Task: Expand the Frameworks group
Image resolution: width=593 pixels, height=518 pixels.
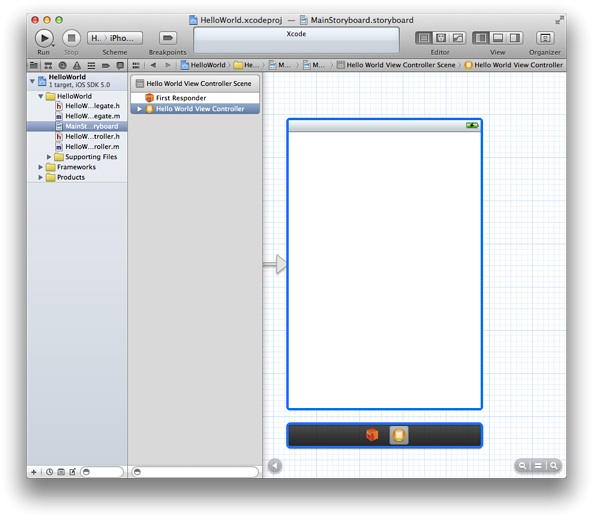Action: coord(40,167)
